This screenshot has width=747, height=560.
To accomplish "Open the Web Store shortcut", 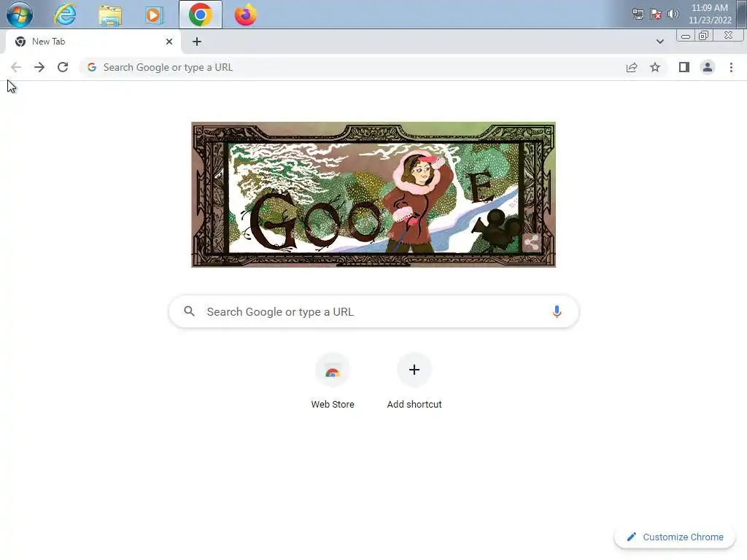I will [333, 381].
